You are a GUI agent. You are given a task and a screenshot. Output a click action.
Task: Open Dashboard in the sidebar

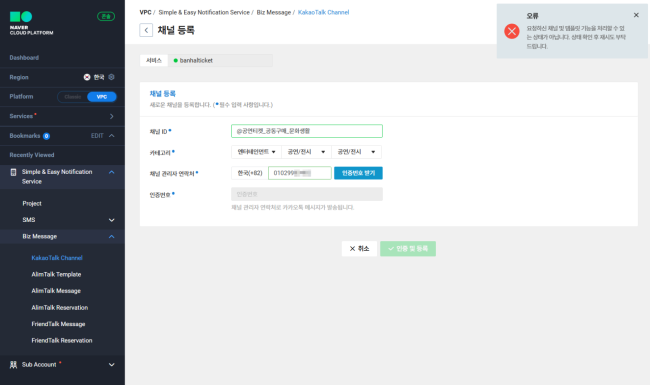coord(24,58)
